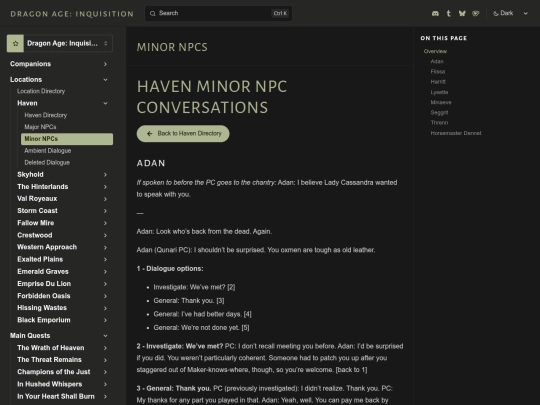Click 'General: We're not done yet. [5]'
The image size is (540, 405).
[x=201, y=328]
